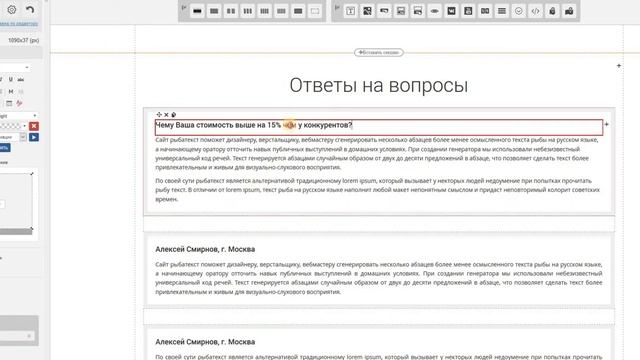Insert a text block element
This screenshot has width=640, height=360.
click(351, 11)
